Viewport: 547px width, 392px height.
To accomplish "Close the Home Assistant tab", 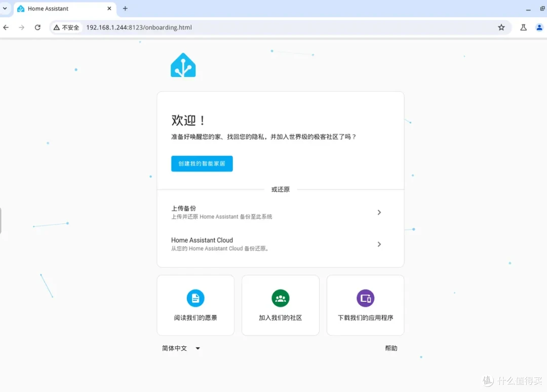I will point(109,9).
